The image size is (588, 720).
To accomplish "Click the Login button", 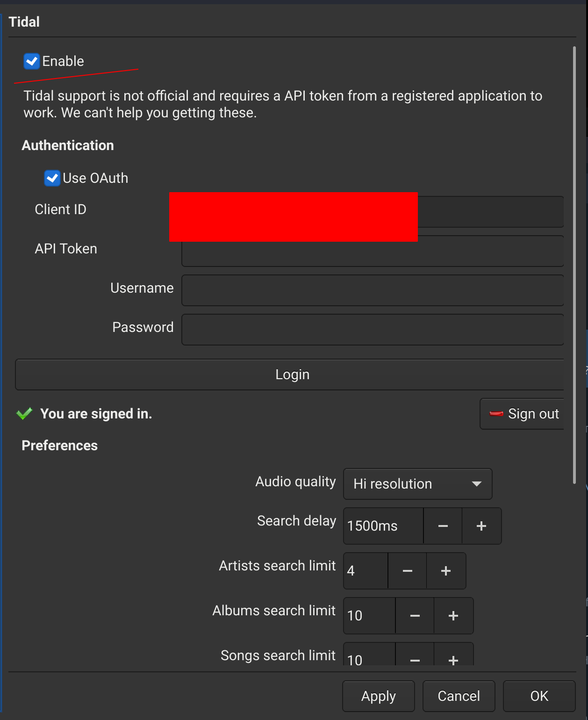I will pos(290,374).
